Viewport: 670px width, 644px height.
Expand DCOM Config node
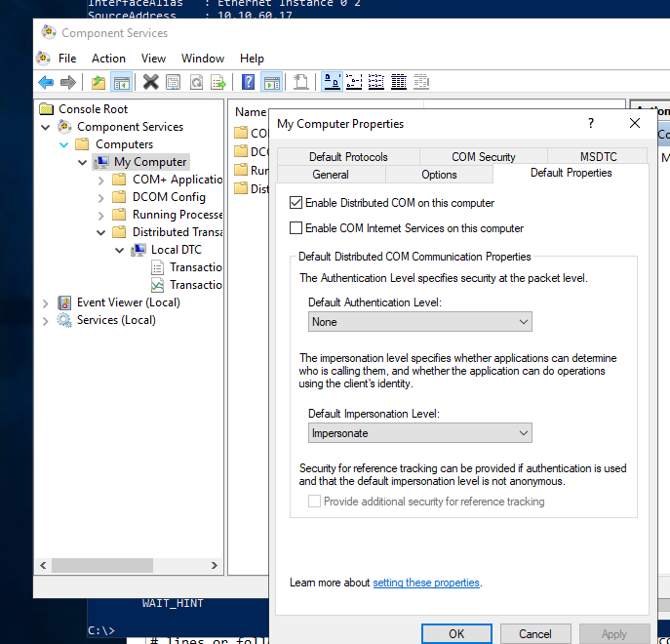pos(100,197)
